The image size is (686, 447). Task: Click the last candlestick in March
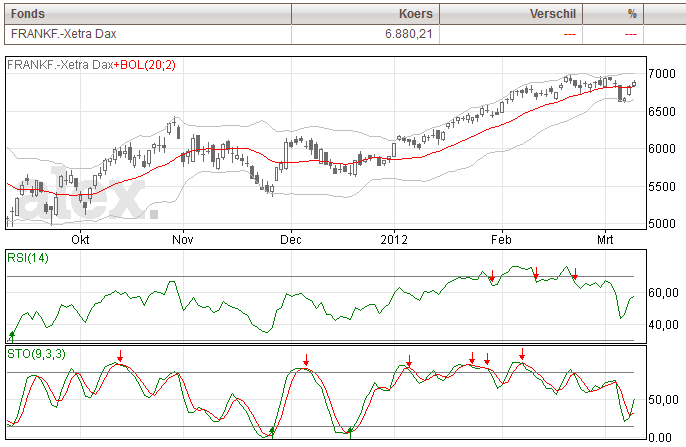[x=634, y=84]
